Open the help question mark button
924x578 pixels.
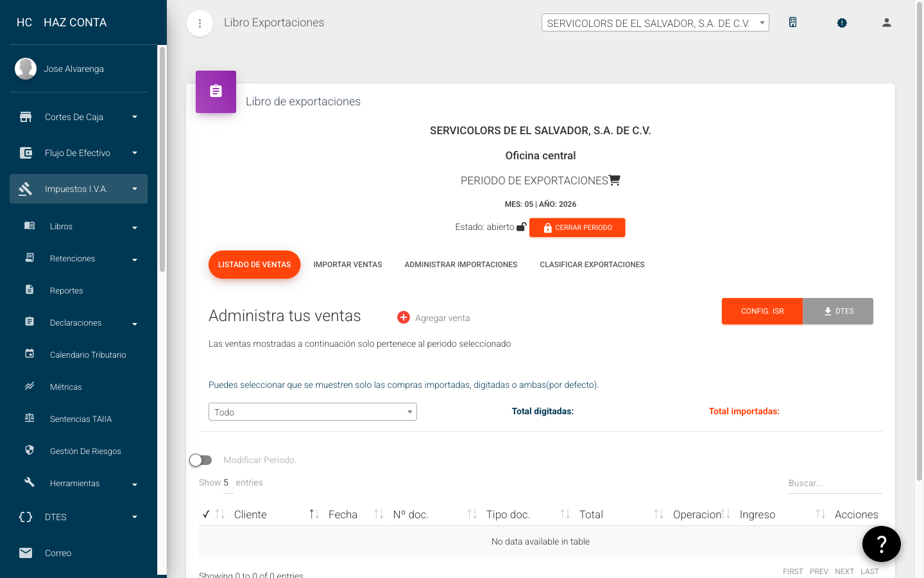(x=882, y=544)
